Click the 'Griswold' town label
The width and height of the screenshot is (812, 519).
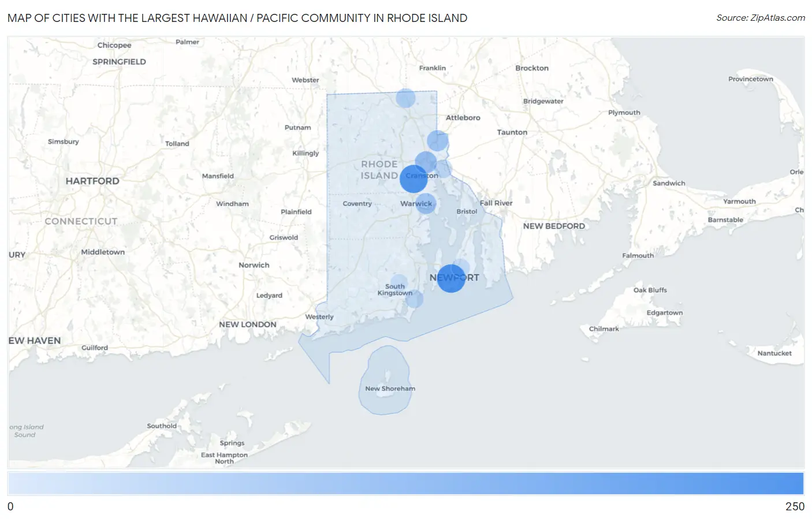point(284,237)
